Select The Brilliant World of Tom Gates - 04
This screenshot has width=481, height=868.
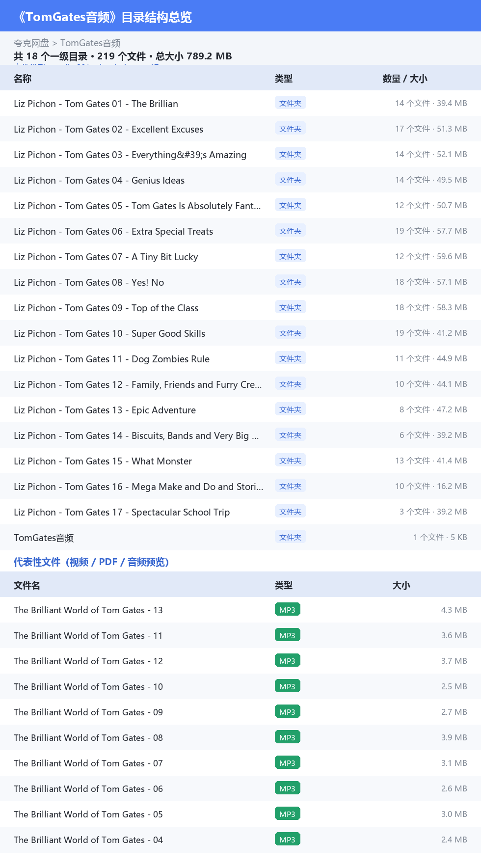tap(240, 840)
